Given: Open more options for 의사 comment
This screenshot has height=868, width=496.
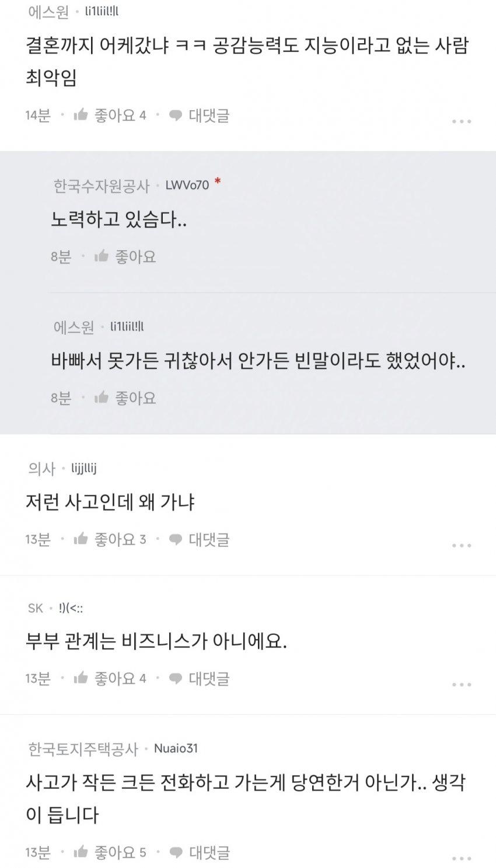Looking at the screenshot, I should pyautogui.click(x=461, y=546).
